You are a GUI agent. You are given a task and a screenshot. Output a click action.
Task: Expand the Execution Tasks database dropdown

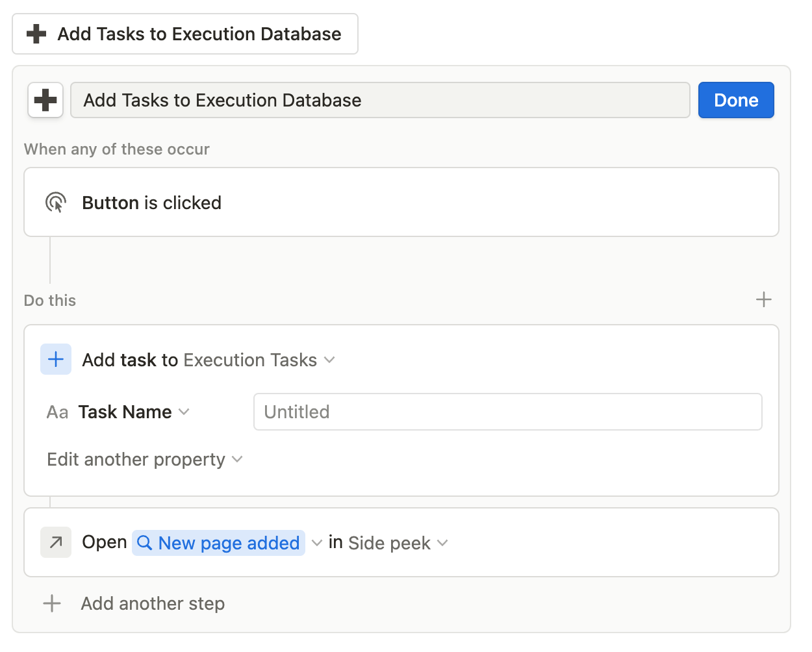tap(329, 360)
